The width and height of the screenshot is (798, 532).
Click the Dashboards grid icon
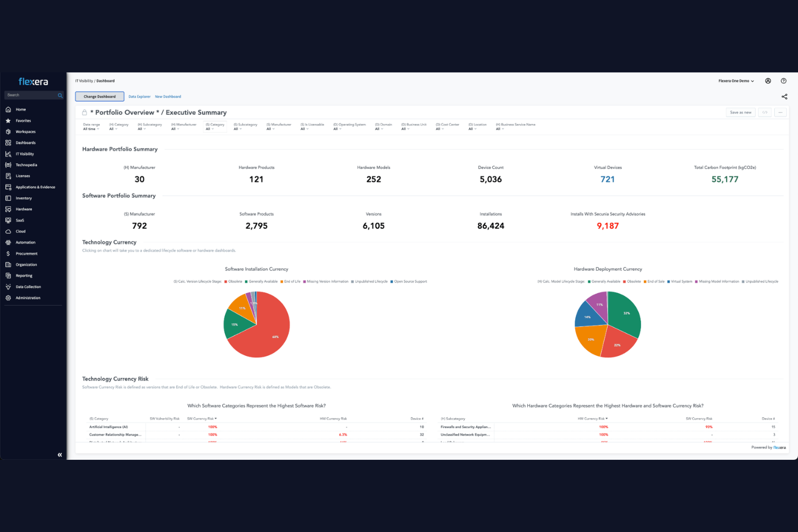click(x=8, y=143)
